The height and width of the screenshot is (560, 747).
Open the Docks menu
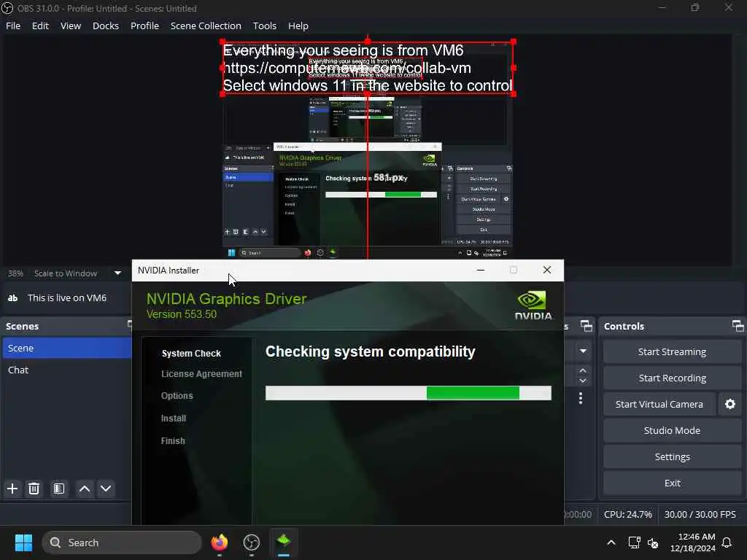(105, 26)
